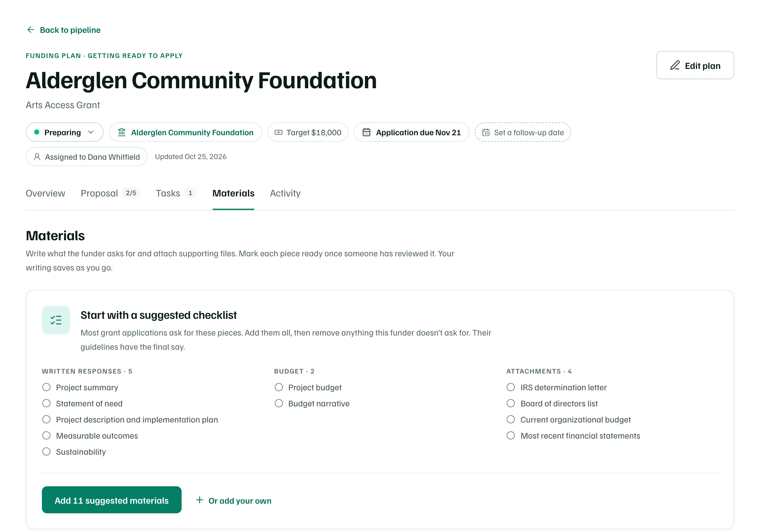Click the bank building icon in funder chip

[x=122, y=132]
